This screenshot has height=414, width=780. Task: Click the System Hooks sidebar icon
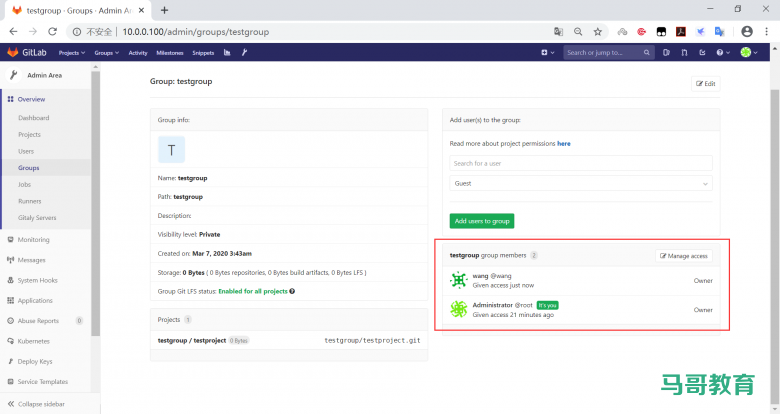click(x=10, y=280)
